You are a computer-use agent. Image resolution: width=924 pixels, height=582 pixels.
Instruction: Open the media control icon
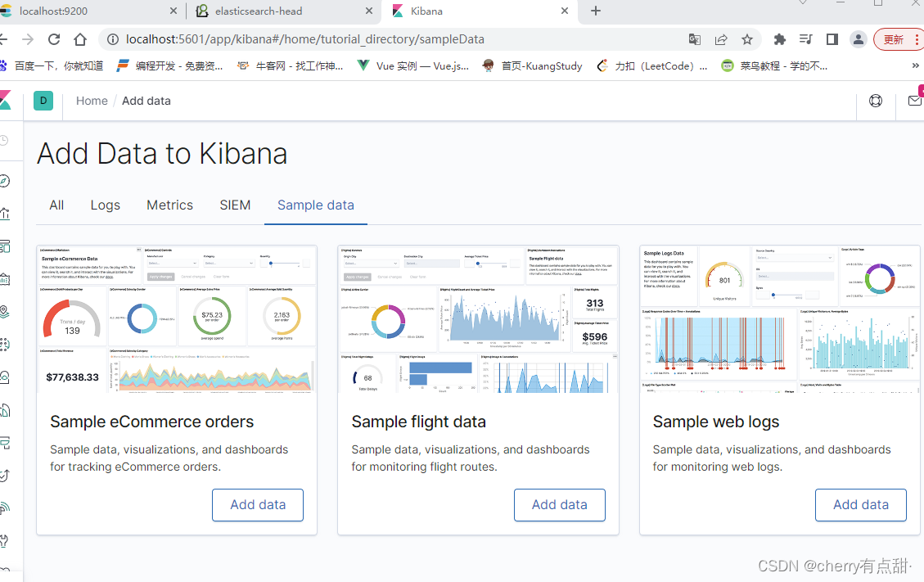[805, 39]
